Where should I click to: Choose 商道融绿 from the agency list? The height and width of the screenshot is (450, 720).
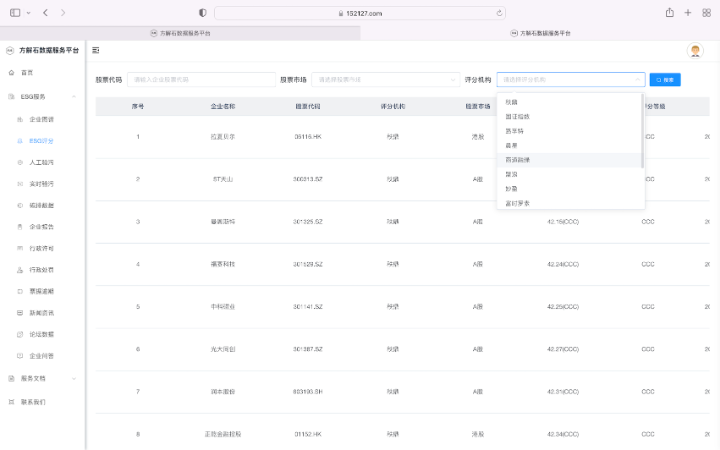569,160
